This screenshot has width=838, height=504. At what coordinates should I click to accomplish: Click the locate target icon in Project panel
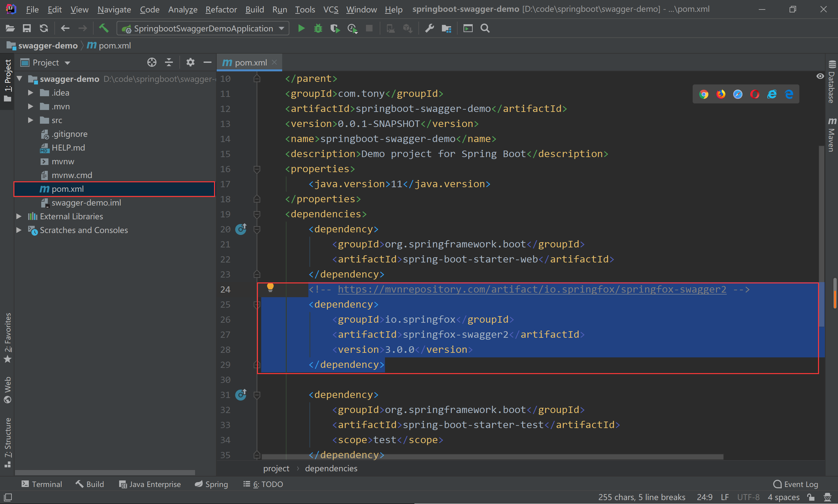click(152, 63)
